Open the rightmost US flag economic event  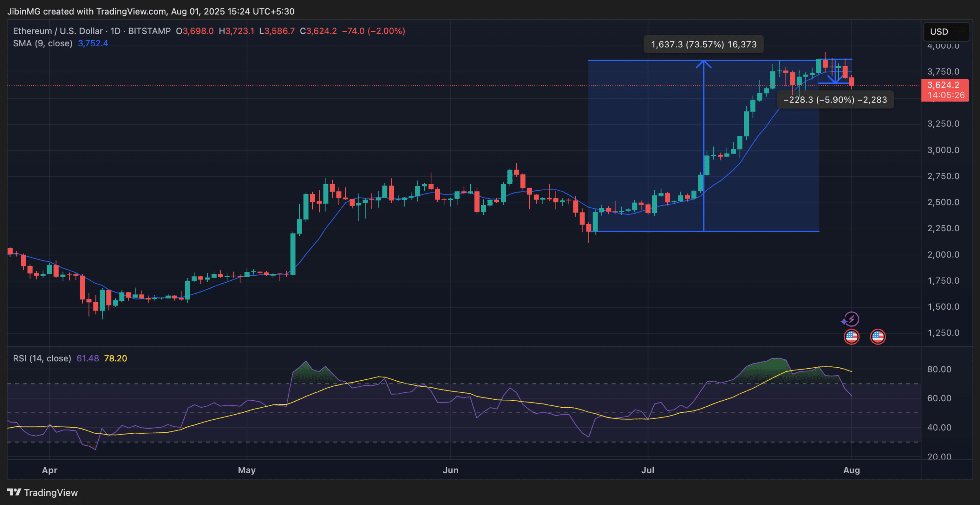click(877, 337)
